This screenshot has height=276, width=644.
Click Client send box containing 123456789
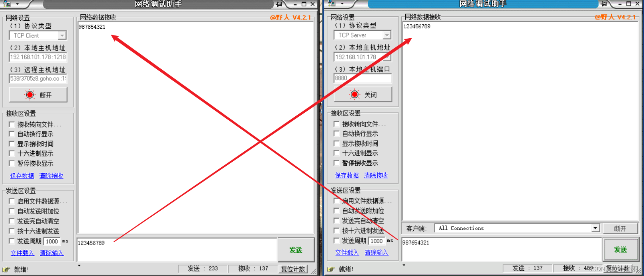[x=177, y=250]
